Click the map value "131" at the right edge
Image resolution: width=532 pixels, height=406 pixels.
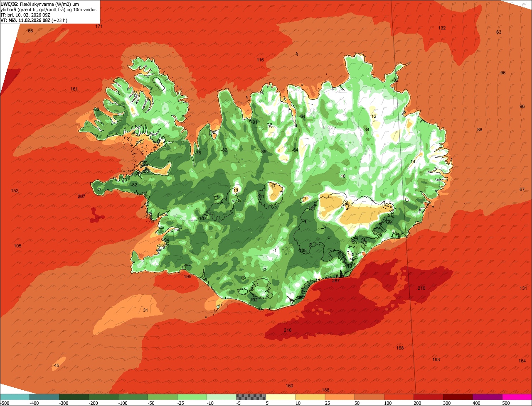(x=523, y=288)
